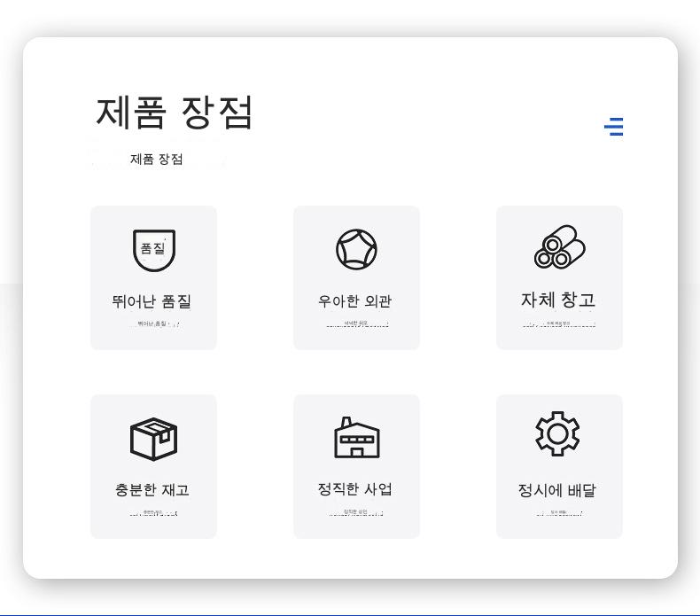Select the 우아한 외관 card title
This screenshot has width=700, height=616.
click(355, 301)
